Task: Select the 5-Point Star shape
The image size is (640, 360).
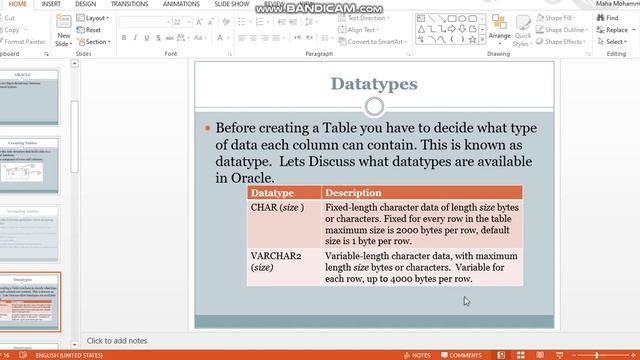Action: pos(473,40)
